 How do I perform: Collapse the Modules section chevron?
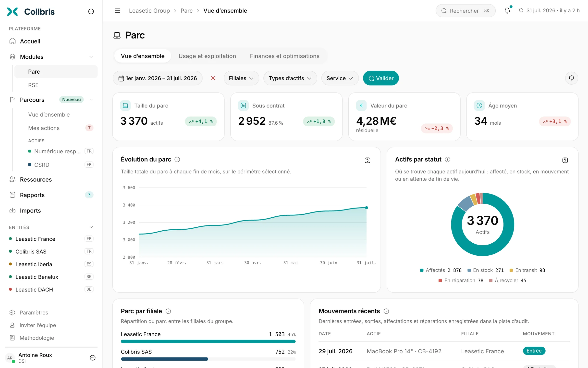[x=91, y=57]
